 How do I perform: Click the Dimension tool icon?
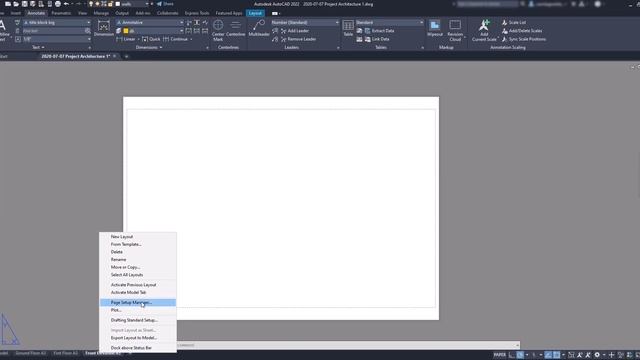tap(104, 27)
